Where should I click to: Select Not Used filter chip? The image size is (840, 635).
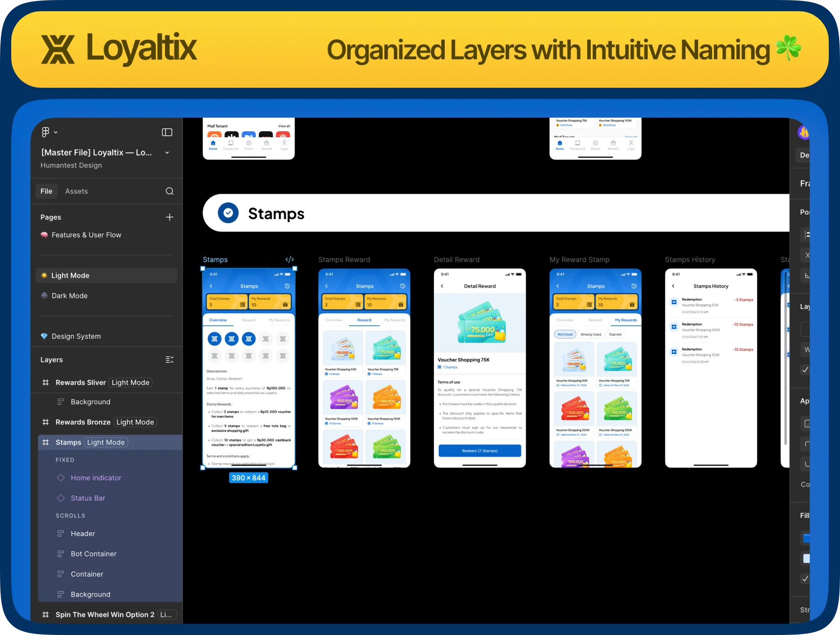pyautogui.click(x=565, y=334)
